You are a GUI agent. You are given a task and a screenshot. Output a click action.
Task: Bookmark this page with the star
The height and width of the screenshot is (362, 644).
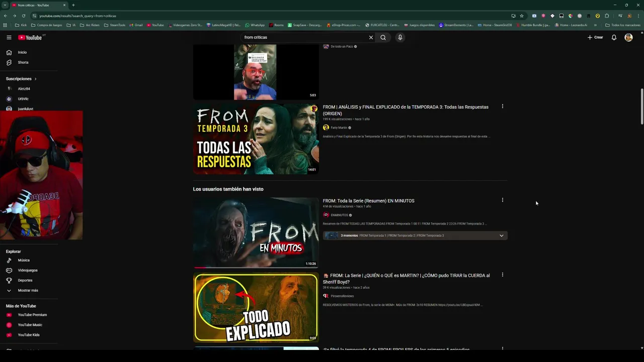[x=522, y=16]
